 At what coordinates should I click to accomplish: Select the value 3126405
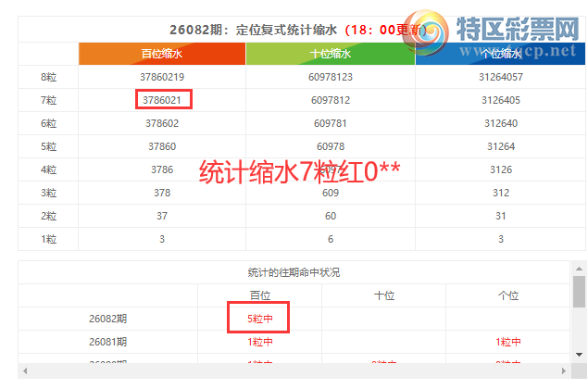(501, 100)
